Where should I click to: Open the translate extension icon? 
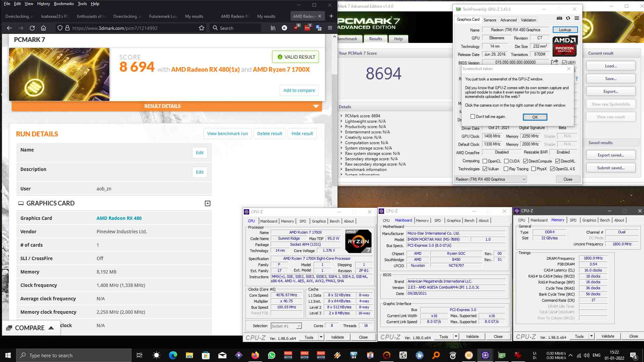pos(319,28)
